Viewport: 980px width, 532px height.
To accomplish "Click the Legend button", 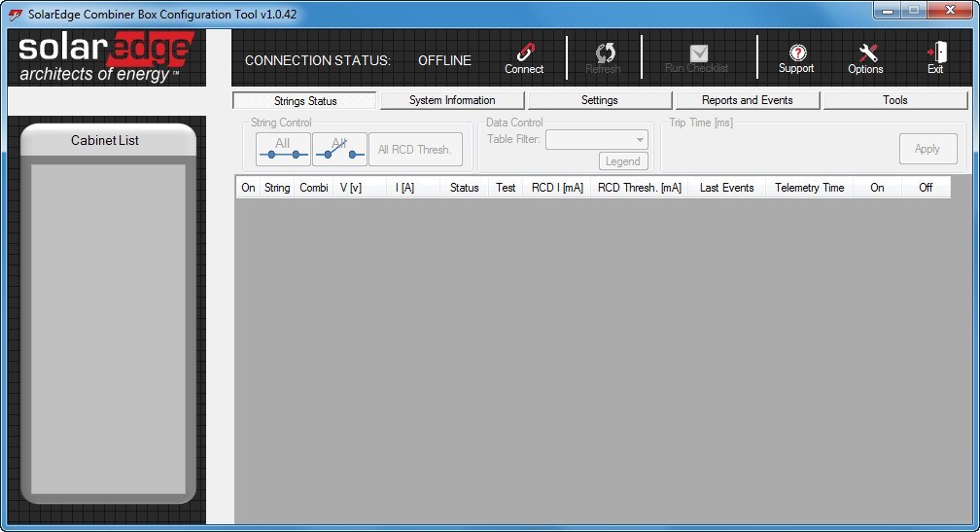I will coord(623,161).
